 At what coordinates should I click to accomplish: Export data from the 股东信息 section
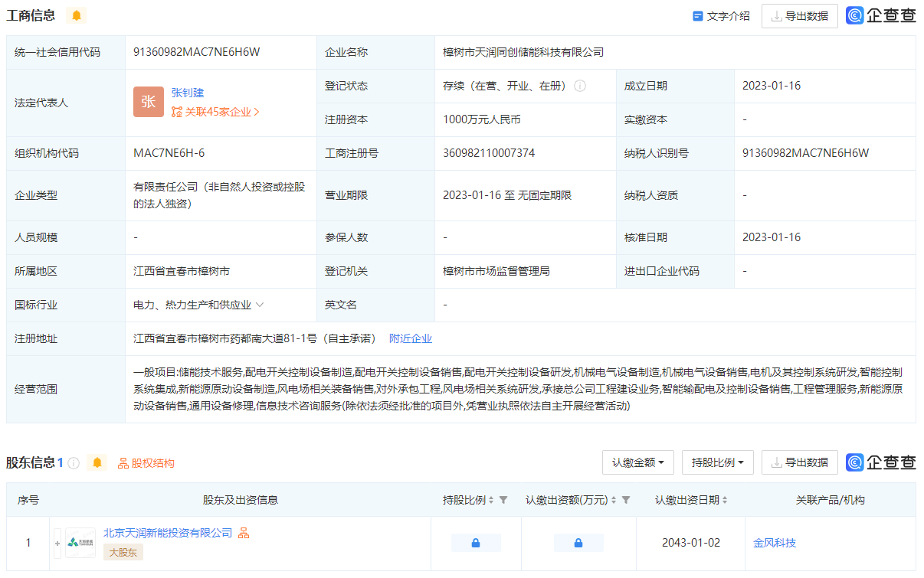pyautogui.click(x=799, y=462)
